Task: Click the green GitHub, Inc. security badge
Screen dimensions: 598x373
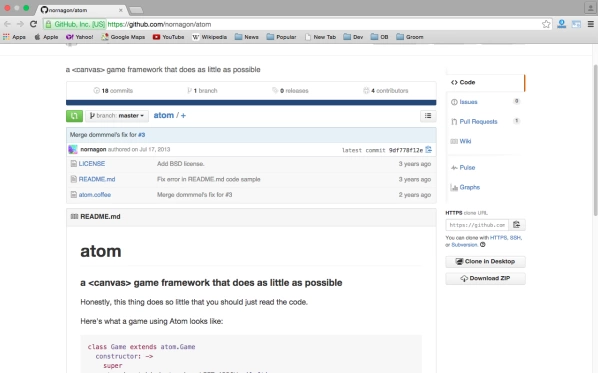Action: click(x=75, y=24)
